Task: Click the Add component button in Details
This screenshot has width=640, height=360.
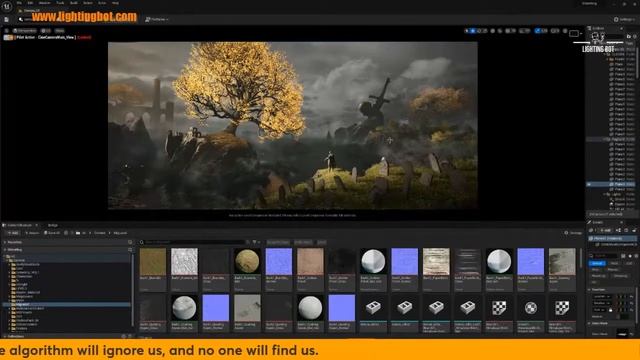Action: point(606,230)
